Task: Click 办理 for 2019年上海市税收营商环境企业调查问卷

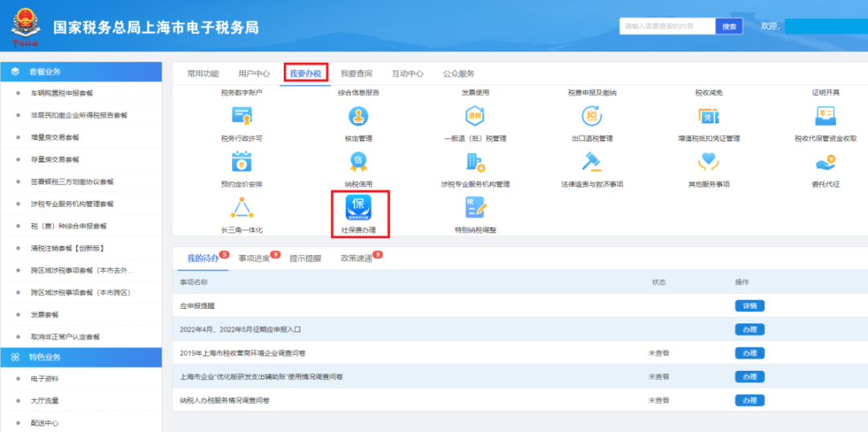Action: 750,353
